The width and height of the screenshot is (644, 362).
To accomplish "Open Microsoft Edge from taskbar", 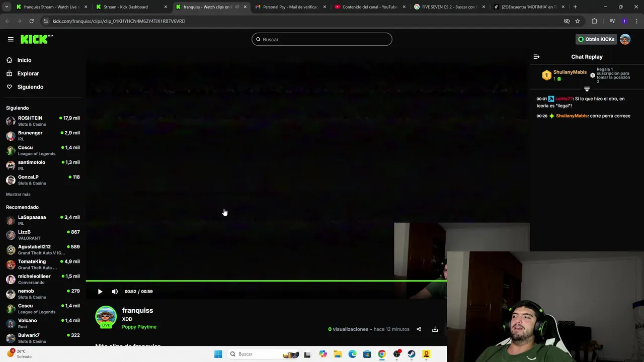I will [352, 354].
